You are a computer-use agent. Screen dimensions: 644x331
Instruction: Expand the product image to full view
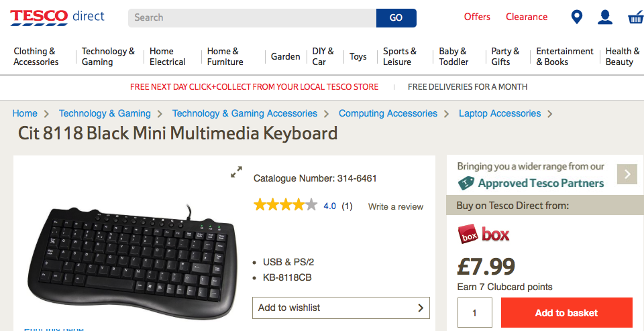click(x=236, y=172)
